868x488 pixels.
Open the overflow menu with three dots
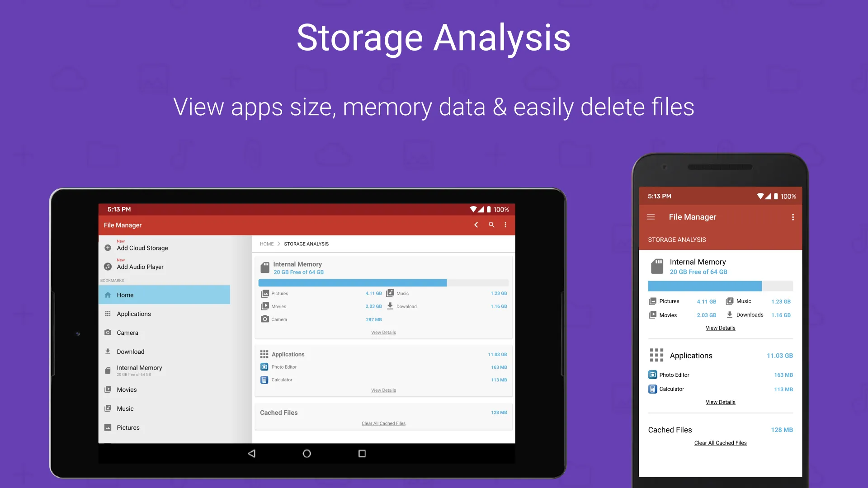[x=505, y=225]
